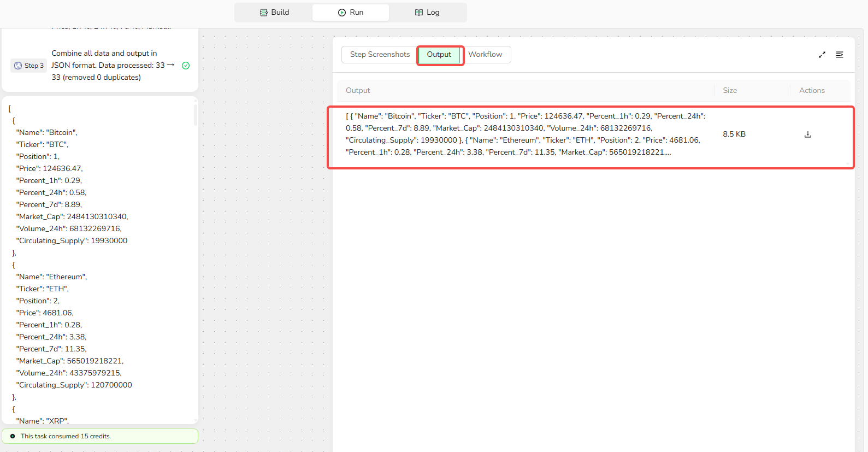The width and height of the screenshot is (868, 452).
Task: Click the Output column header
Action: pyautogui.click(x=358, y=91)
